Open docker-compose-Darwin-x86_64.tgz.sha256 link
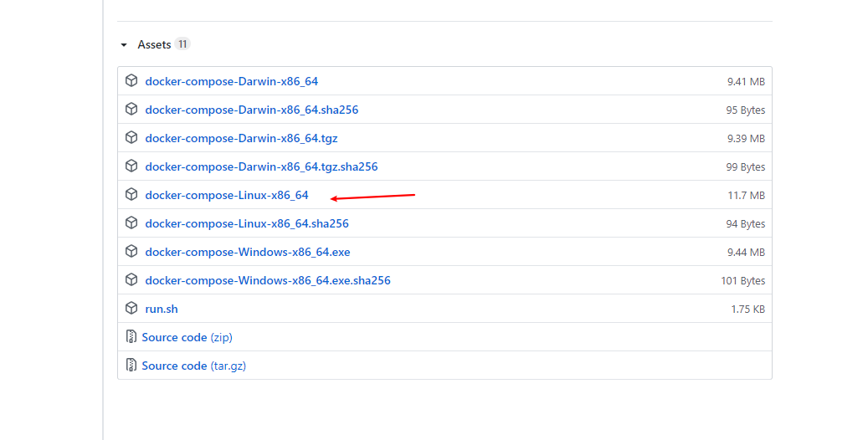 coord(261,166)
